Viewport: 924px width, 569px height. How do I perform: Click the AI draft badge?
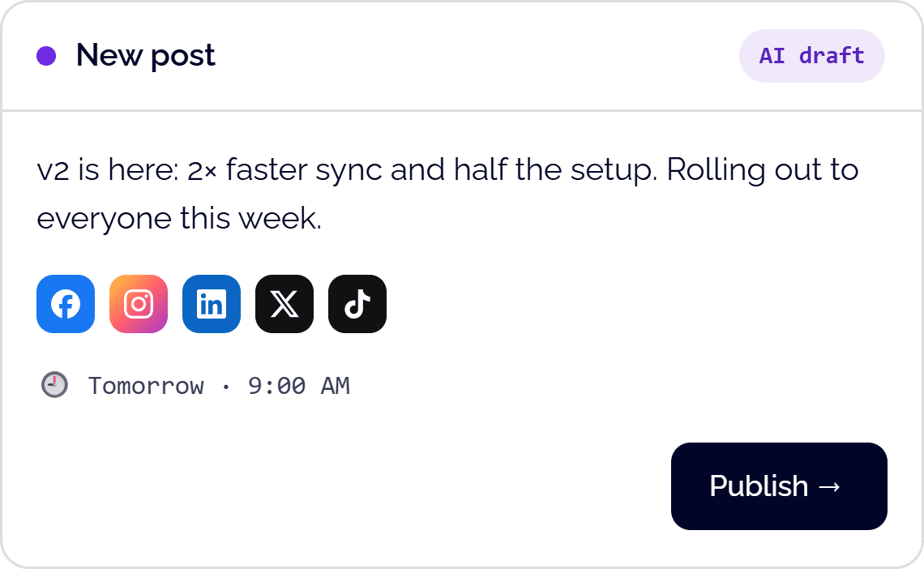click(811, 56)
